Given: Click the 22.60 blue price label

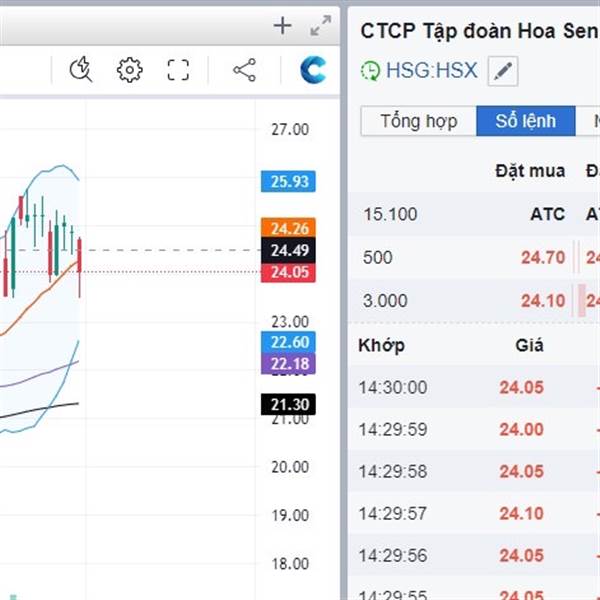Looking at the screenshot, I should click(288, 342).
